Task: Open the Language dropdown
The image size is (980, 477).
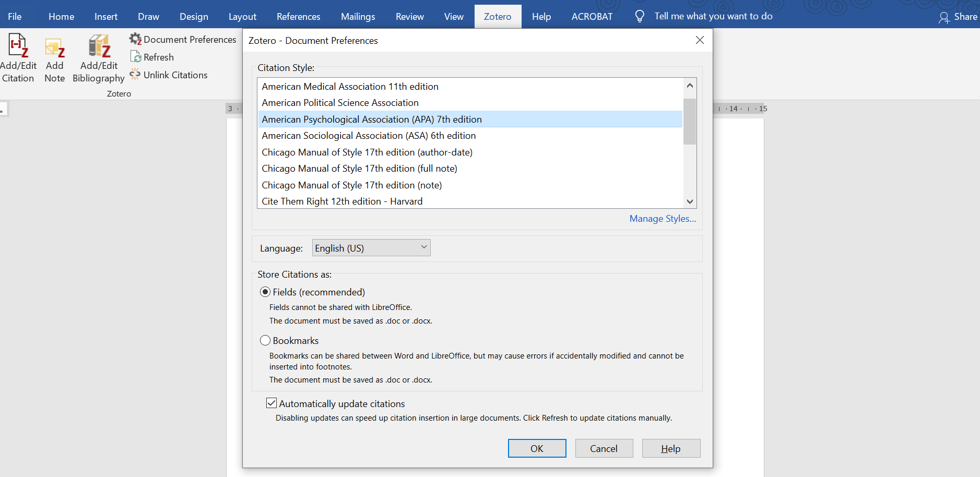Action: point(371,248)
